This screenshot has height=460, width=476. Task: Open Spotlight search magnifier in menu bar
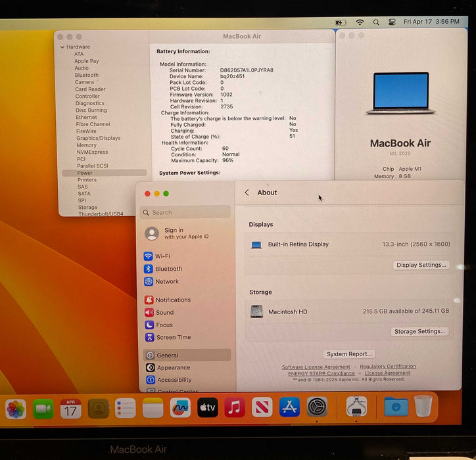pos(376,22)
